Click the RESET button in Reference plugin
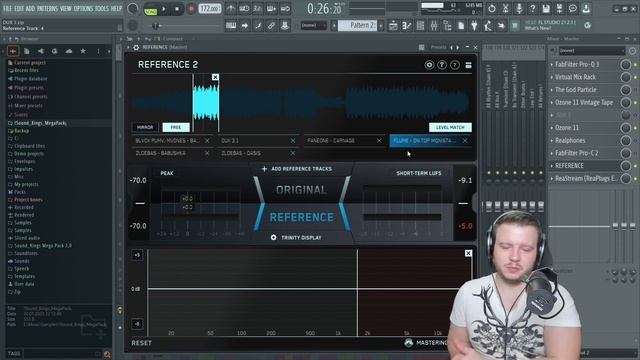Viewport: 640px width, 360px height. (141, 343)
